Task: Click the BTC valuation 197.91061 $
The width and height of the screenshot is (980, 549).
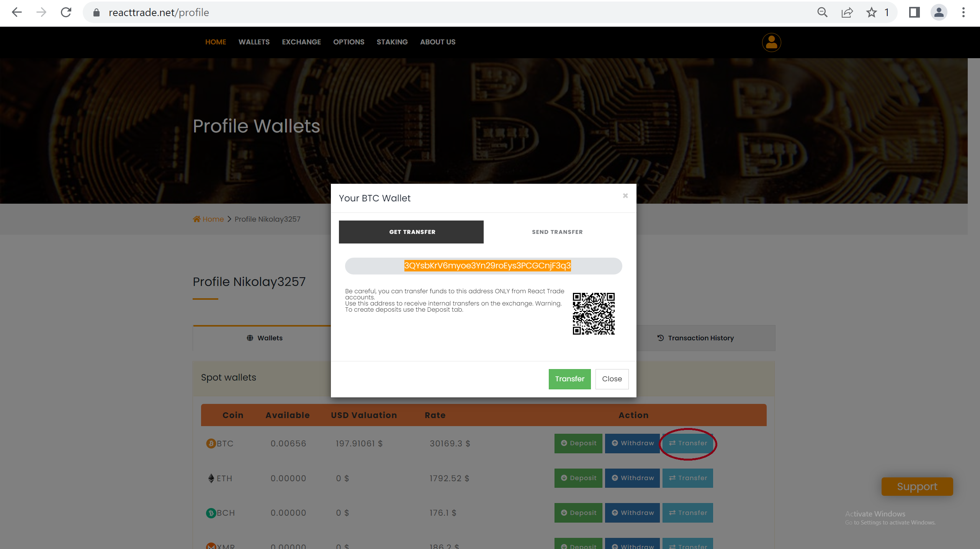Action: point(359,444)
